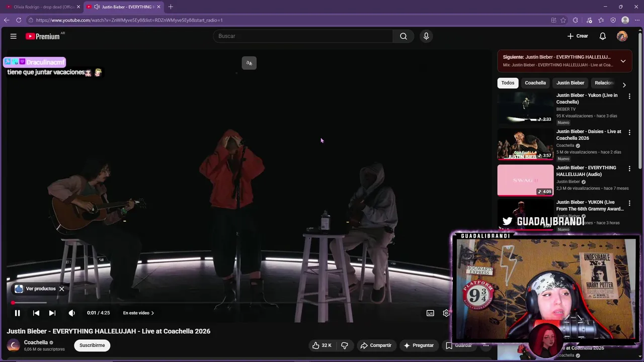This screenshot has width=644, height=362.
Task: Open the YouTube account avatar menu
Action: pos(622,36)
